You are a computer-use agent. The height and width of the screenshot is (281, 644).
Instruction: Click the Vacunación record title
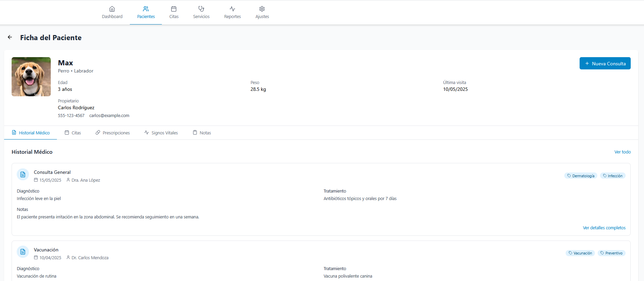coord(46,250)
